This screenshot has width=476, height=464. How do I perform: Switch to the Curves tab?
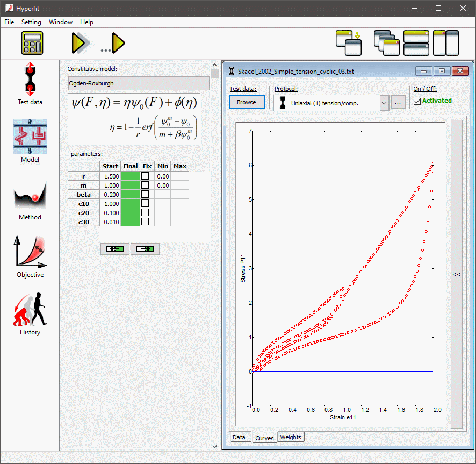[x=264, y=438]
